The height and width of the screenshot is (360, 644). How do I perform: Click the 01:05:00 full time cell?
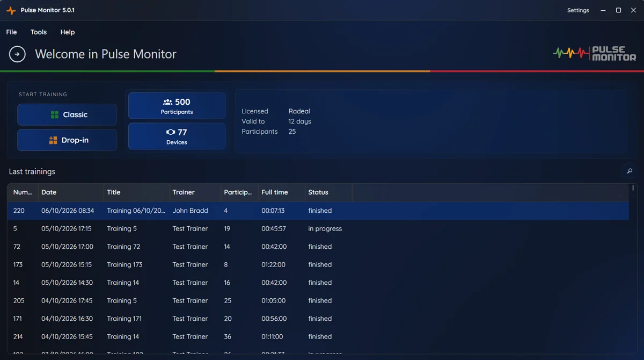(x=274, y=300)
